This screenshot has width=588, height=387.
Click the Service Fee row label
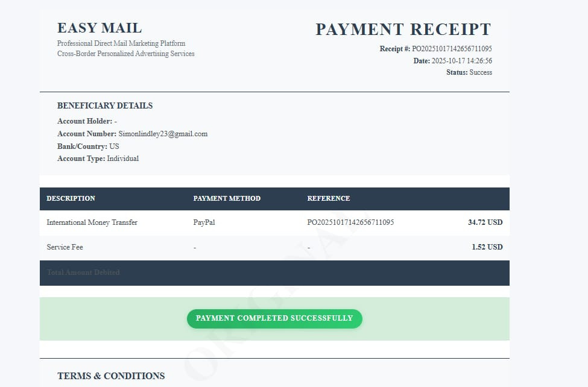[65, 247]
